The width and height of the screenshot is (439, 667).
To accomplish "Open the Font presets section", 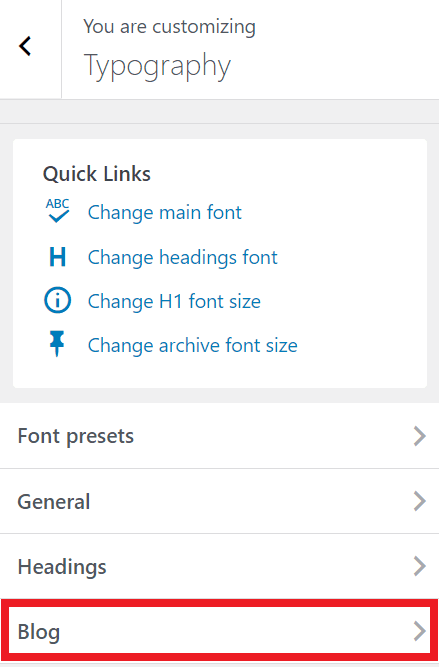I will [x=220, y=436].
